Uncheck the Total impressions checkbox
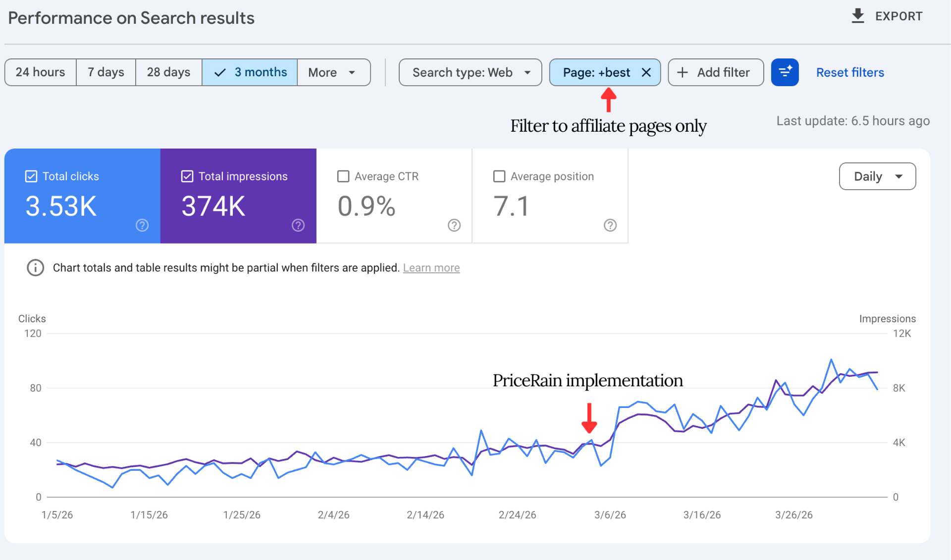The height and width of the screenshot is (560, 951). [187, 176]
